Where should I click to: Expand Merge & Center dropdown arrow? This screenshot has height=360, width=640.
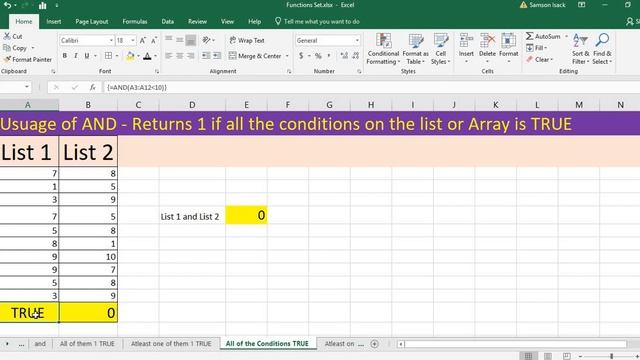point(287,56)
